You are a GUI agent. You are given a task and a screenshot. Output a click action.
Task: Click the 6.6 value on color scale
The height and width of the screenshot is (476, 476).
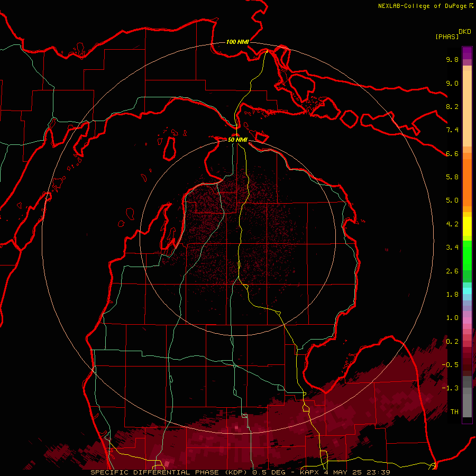click(x=452, y=153)
